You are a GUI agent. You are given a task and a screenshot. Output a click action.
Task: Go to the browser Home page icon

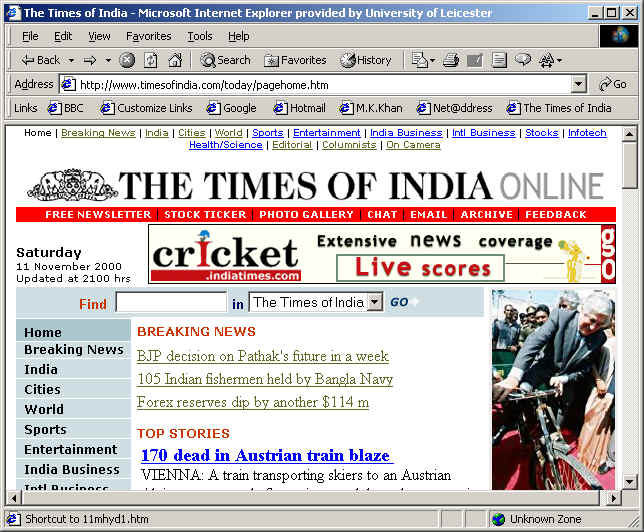pyautogui.click(x=175, y=60)
